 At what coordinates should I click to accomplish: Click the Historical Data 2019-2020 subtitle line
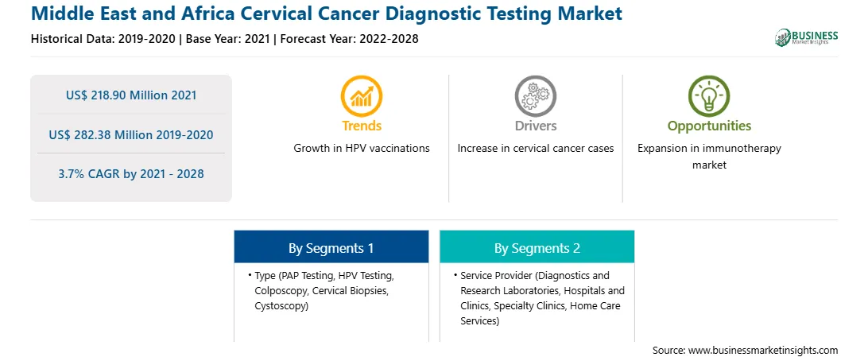pyautogui.click(x=225, y=39)
